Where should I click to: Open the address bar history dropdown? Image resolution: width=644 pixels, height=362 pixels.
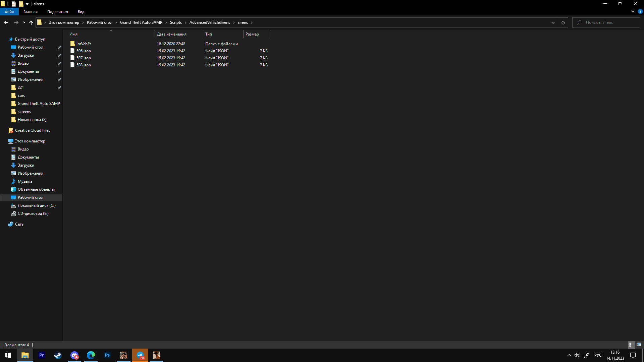tap(553, 22)
